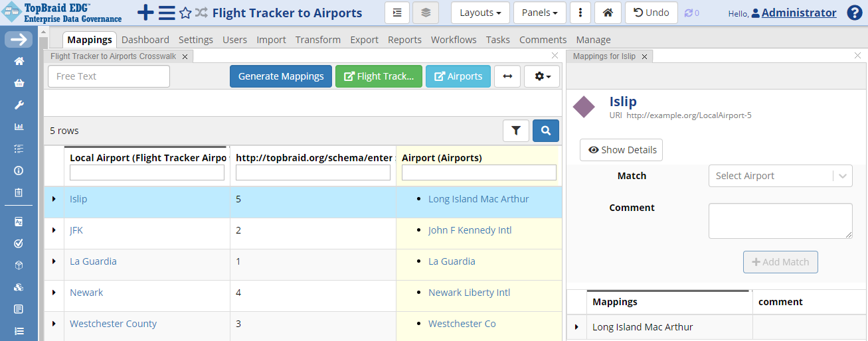Click the wrench icon in left sidebar
Viewport: 868px width, 341px height.
(x=19, y=105)
